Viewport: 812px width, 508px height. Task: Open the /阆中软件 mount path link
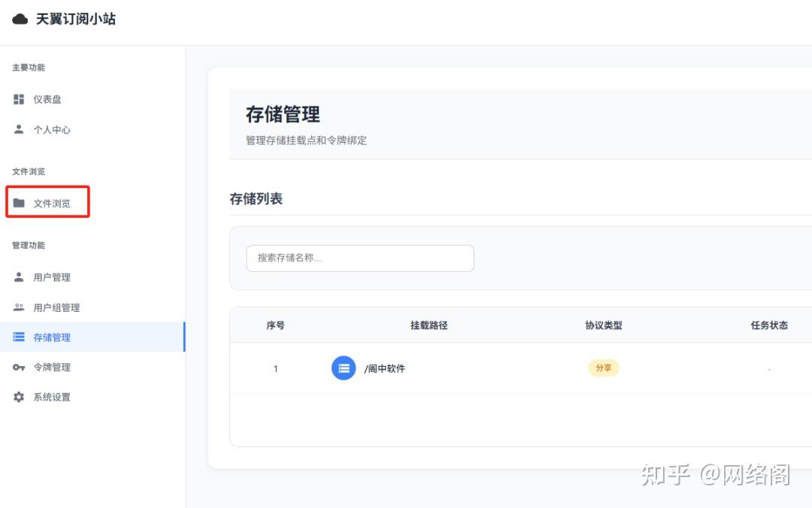click(386, 367)
